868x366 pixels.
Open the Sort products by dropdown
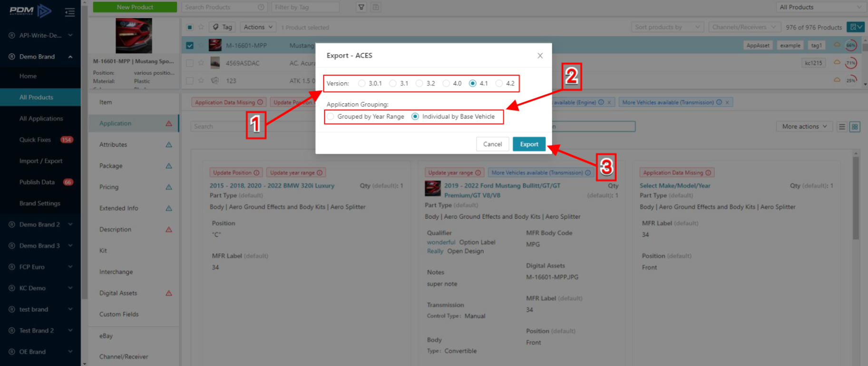667,27
